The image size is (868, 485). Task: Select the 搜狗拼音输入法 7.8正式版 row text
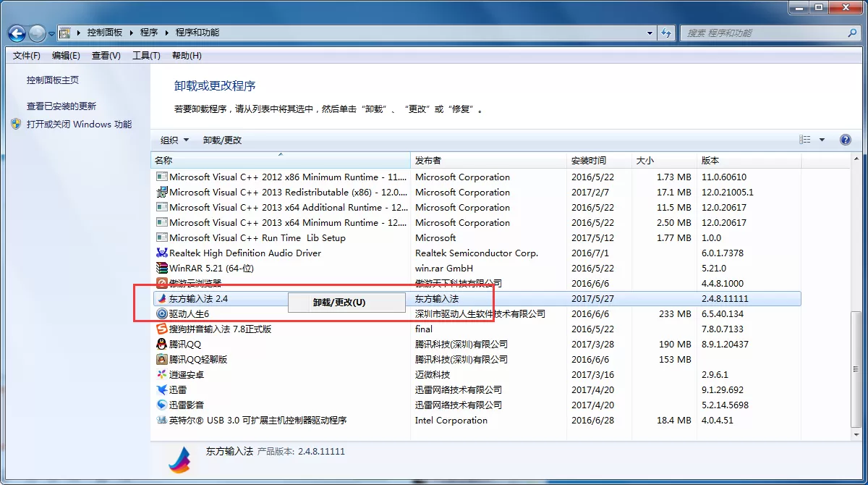pyautogui.click(x=221, y=329)
